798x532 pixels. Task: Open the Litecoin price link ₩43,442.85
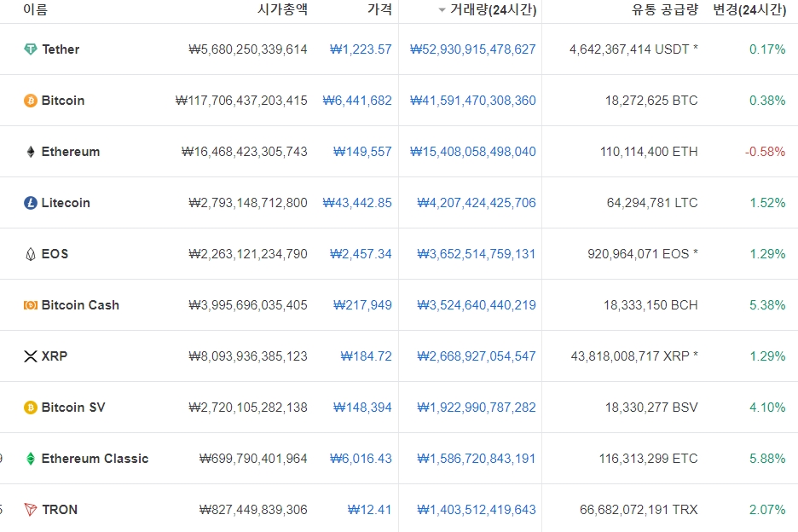[357, 203]
